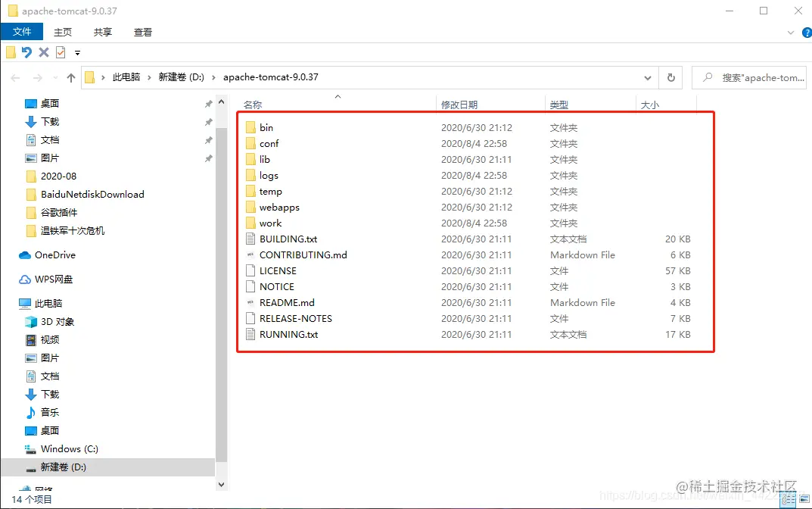Viewport: 812px width, 509px height.
Task: Select 此电脑 in the navigation pane
Action: 48,303
